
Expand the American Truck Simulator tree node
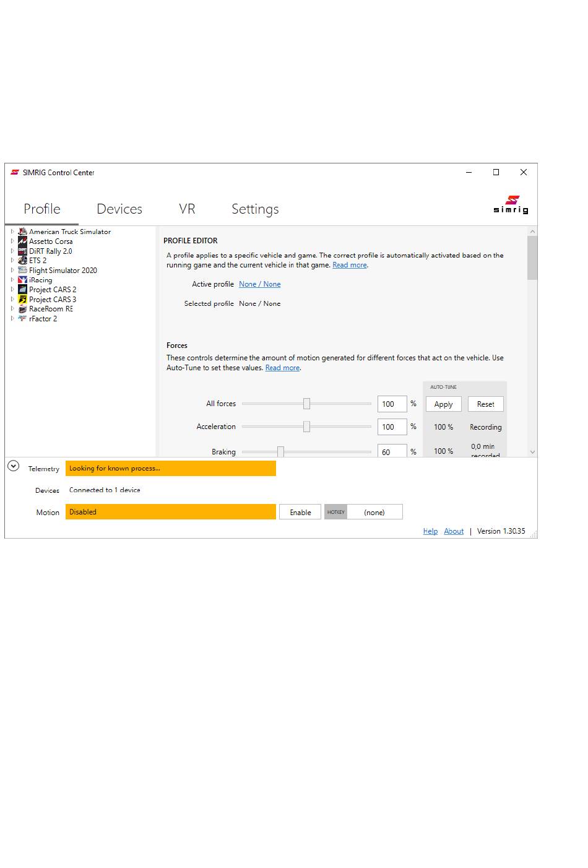[12, 232]
